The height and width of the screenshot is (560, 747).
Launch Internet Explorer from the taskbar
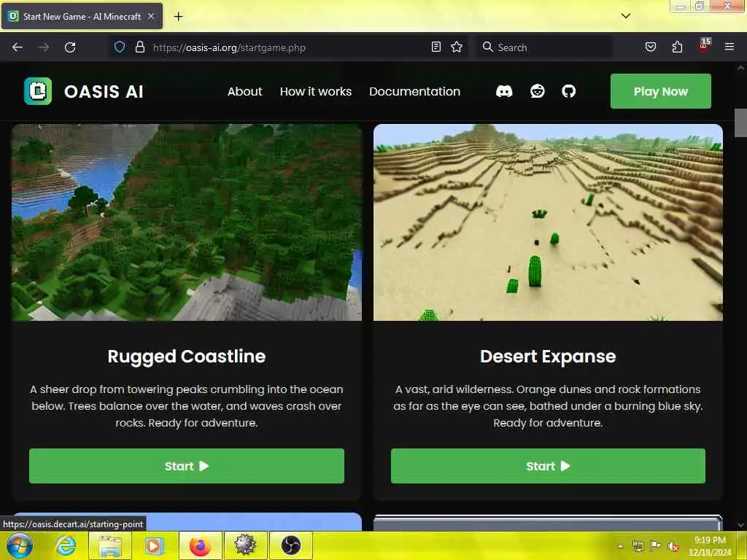65,545
